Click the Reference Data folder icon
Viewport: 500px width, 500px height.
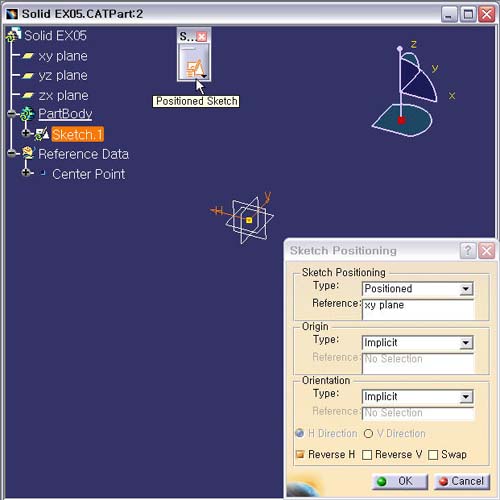28,153
